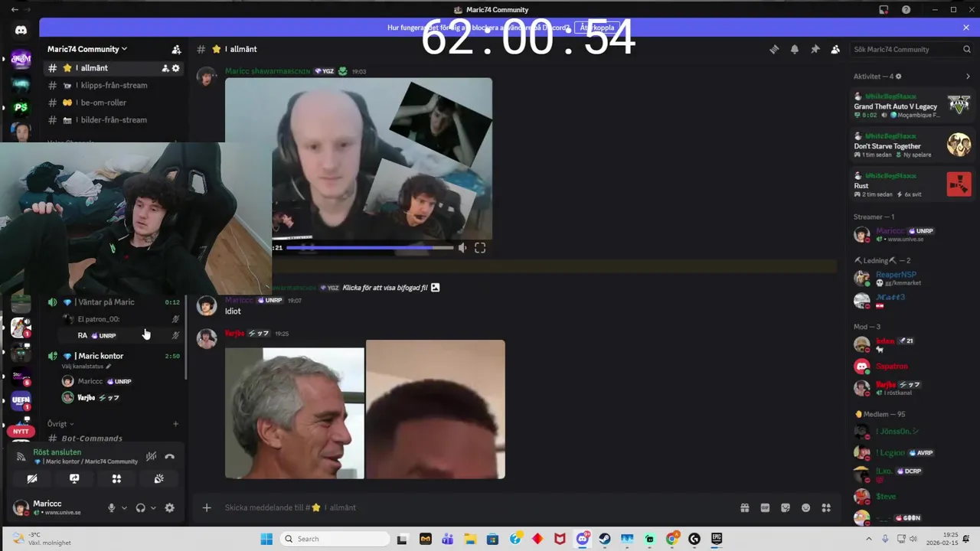
Task: Open Windows Start menu
Action: (x=266, y=539)
